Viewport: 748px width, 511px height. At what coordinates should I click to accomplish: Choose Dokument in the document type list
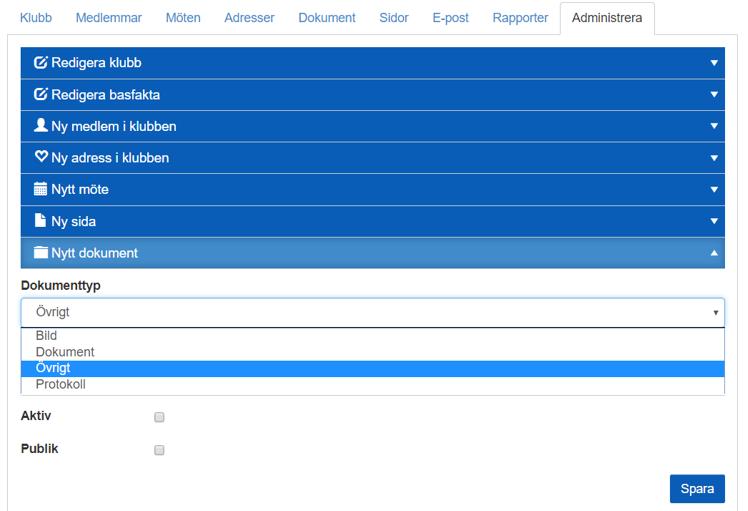pos(373,352)
